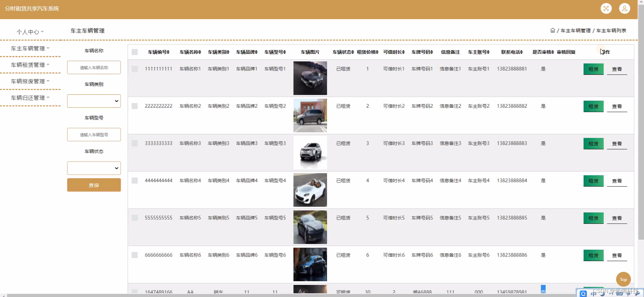Open the user profile icon

(x=625, y=9)
